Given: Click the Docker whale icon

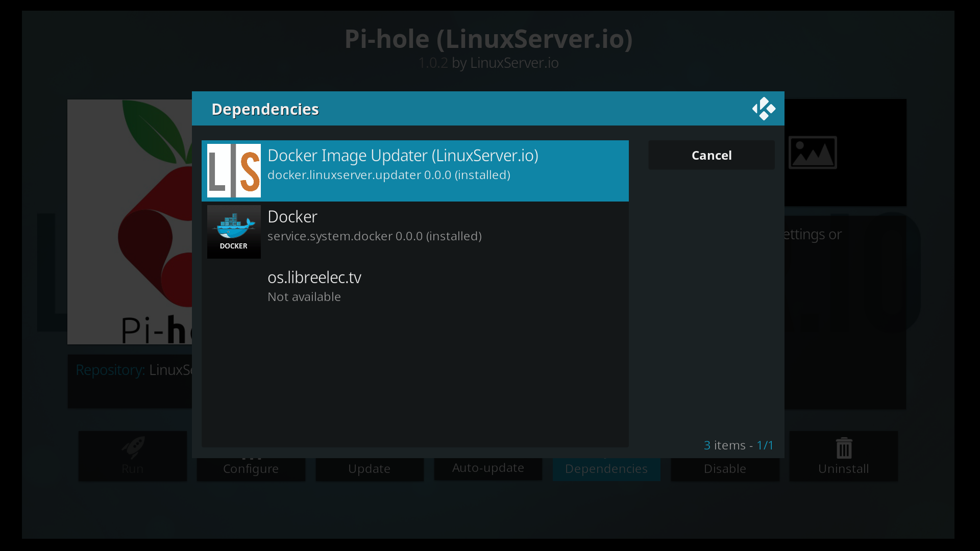Looking at the screenshot, I should click(234, 231).
